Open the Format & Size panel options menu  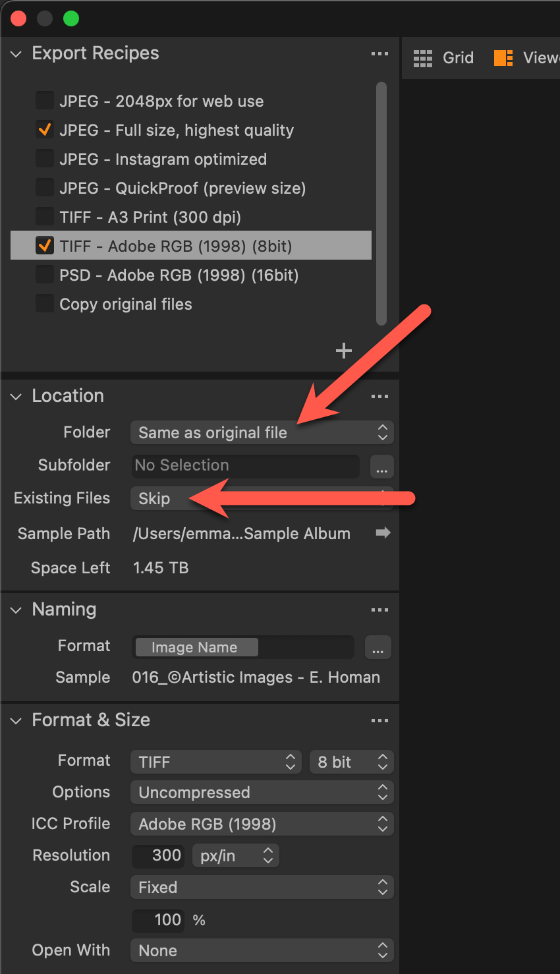pyautogui.click(x=379, y=721)
